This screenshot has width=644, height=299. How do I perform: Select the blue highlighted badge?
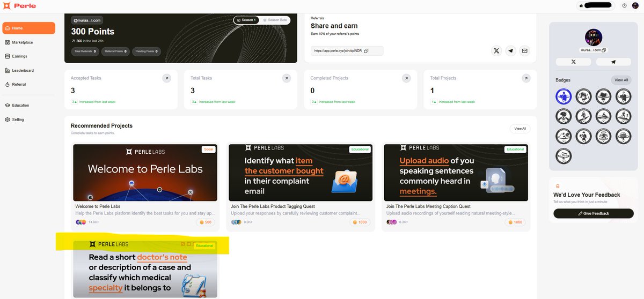[563, 96]
